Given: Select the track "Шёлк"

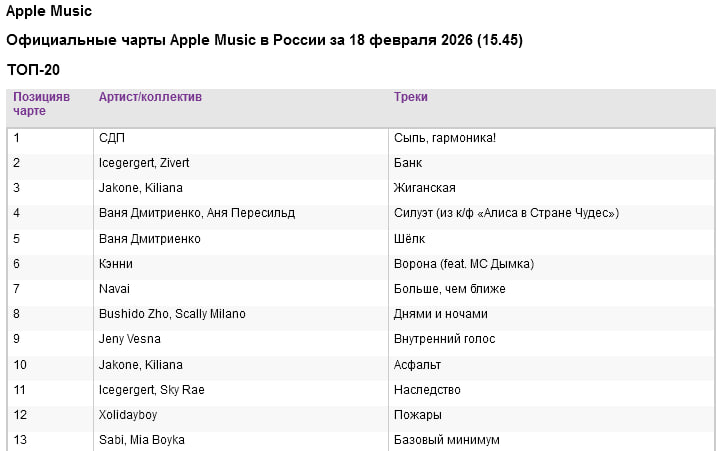Looking at the screenshot, I should (410, 239).
